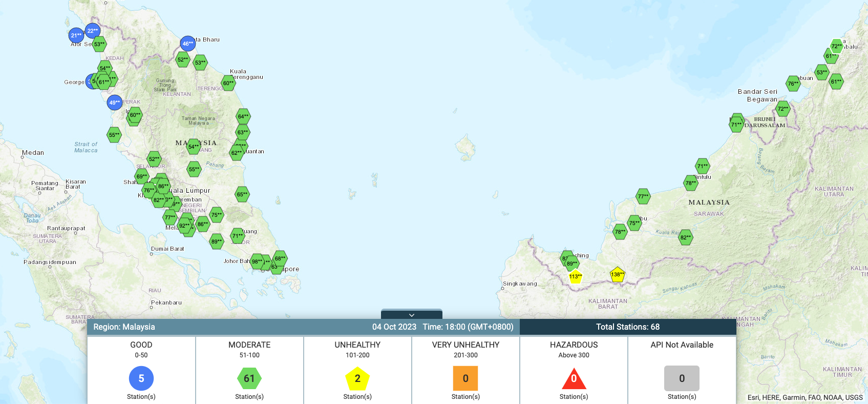Open the yellow station marker reading 113
Image resolution: width=868 pixels, height=404 pixels.
pyautogui.click(x=575, y=276)
